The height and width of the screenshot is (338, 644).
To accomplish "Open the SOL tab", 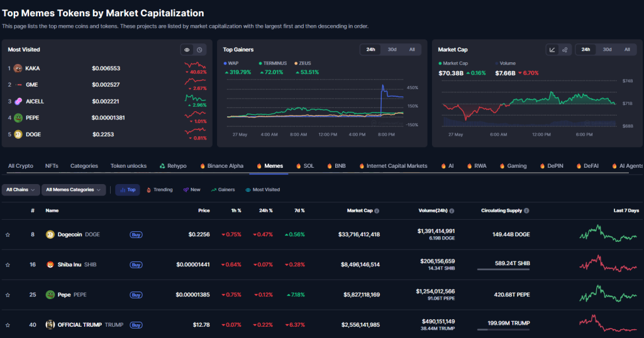I will coord(305,166).
